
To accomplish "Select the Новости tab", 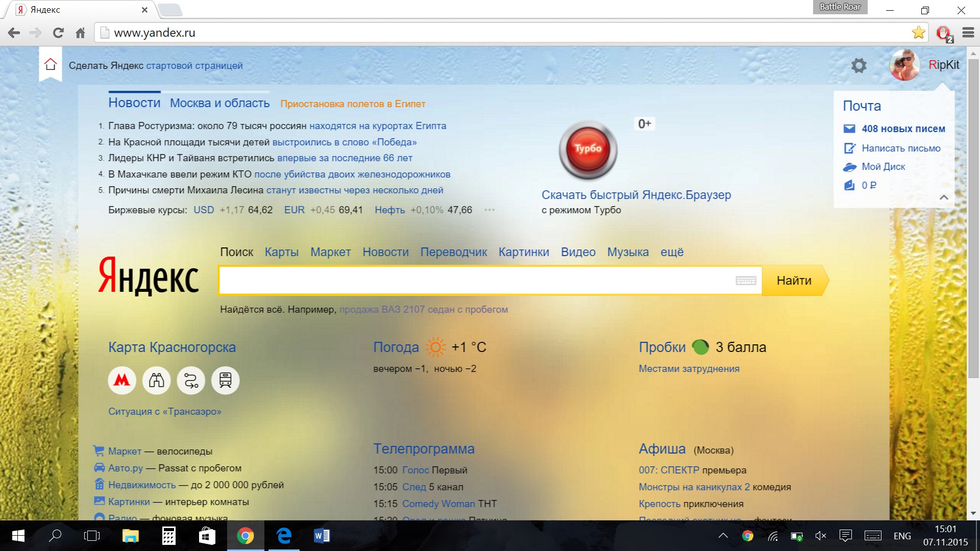I will 135,102.
